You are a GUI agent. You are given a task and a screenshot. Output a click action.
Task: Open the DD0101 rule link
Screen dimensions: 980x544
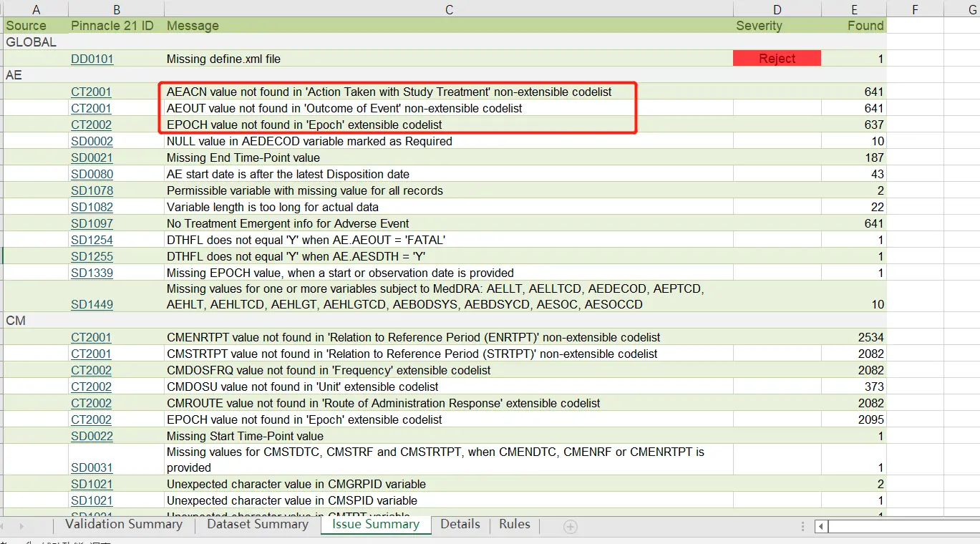pyautogui.click(x=92, y=59)
